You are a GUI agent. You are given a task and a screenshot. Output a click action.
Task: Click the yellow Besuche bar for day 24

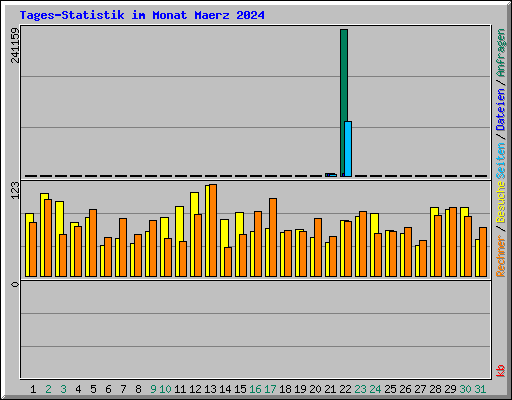(373, 245)
